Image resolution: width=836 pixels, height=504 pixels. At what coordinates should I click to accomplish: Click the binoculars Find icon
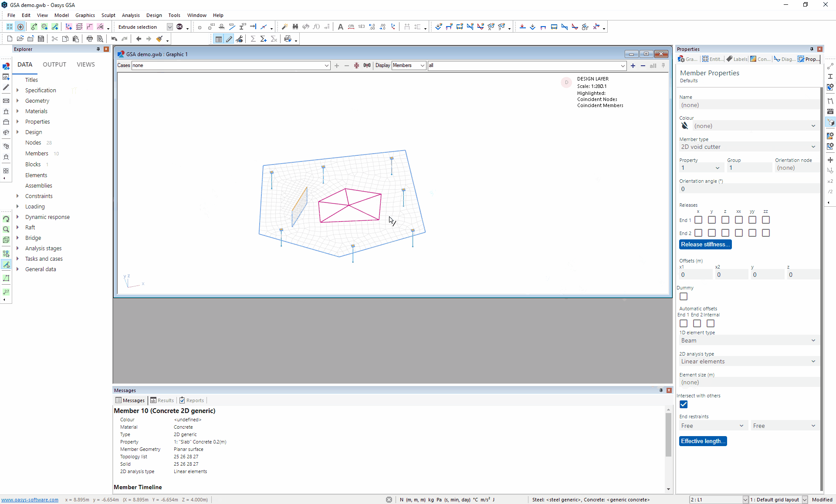point(295,27)
